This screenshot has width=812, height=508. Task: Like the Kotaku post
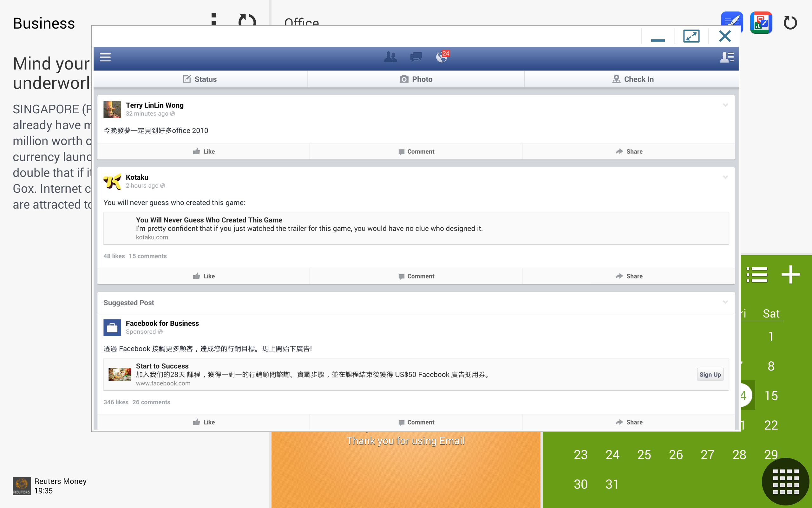(204, 276)
